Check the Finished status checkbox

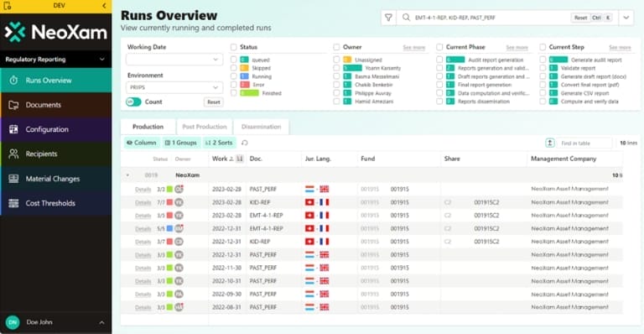tap(234, 93)
